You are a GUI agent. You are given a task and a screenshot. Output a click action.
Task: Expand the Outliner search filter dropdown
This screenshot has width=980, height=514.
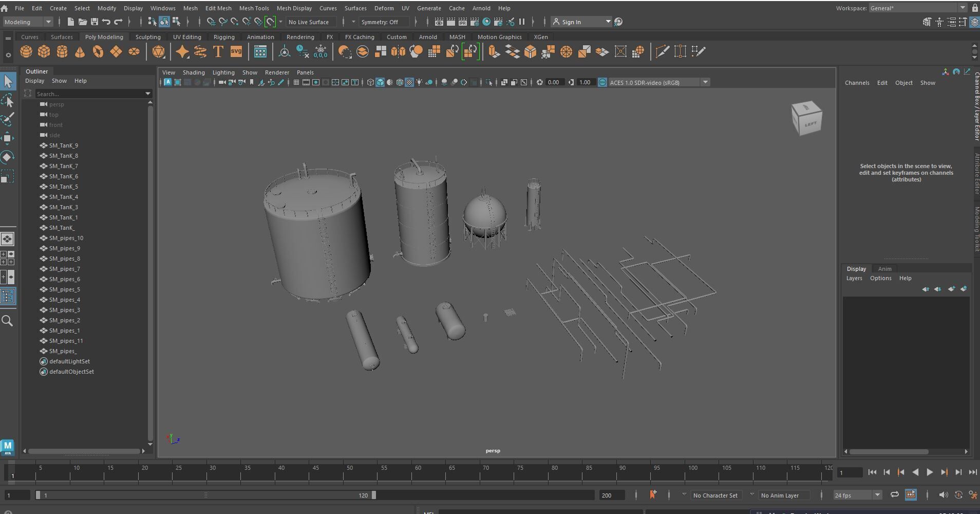pos(148,94)
